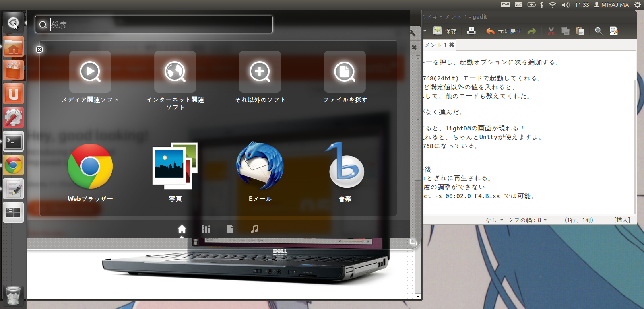Select the Home lens at the Dash bottom
Screen dimensions: 644x309
click(182, 229)
